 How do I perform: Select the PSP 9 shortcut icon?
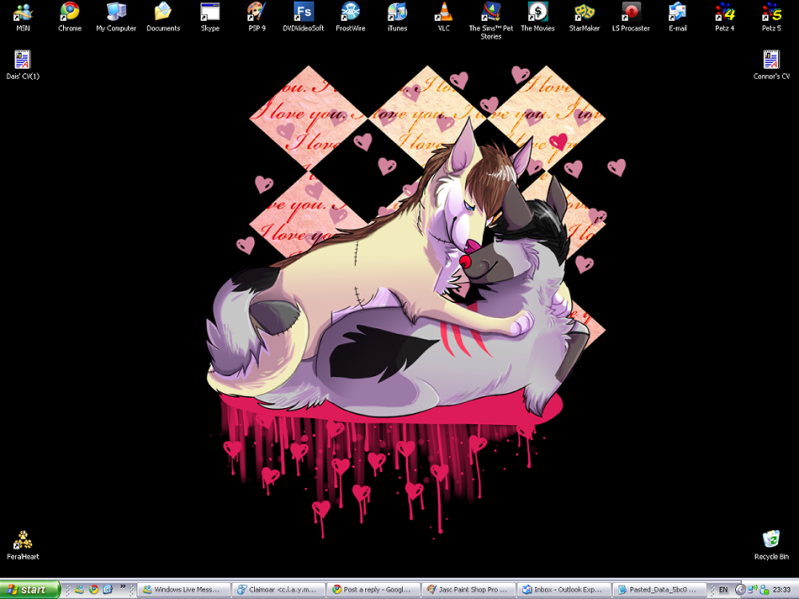click(257, 16)
